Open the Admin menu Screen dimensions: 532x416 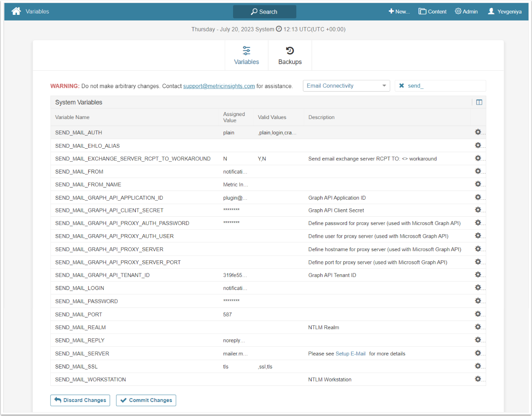(466, 12)
